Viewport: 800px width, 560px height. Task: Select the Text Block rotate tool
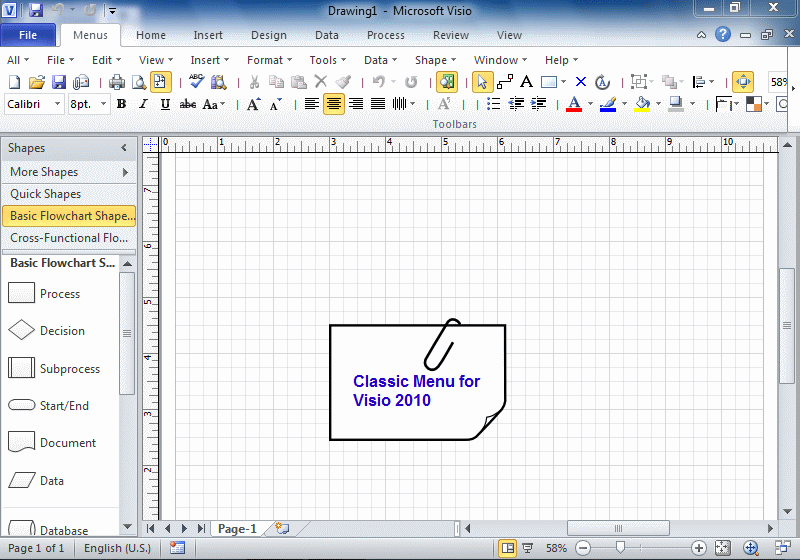click(x=603, y=82)
